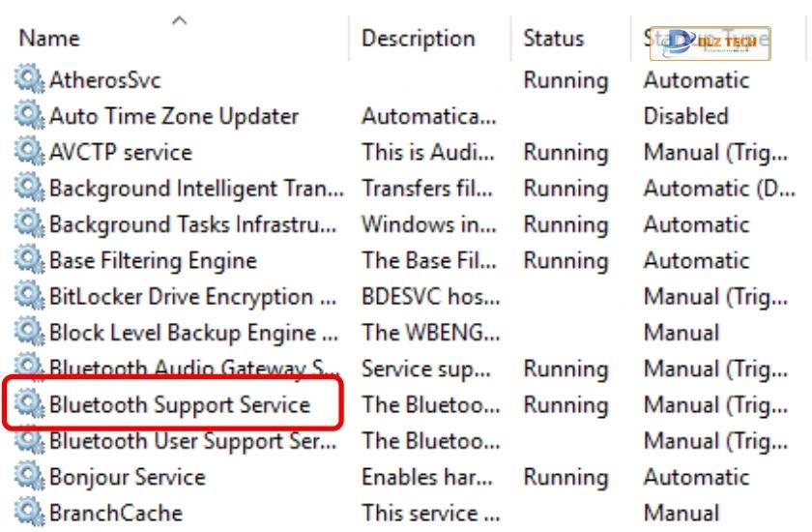Click the BranchCache gear icon
The width and height of the screenshot is (812, 532).
coord(29,513)
